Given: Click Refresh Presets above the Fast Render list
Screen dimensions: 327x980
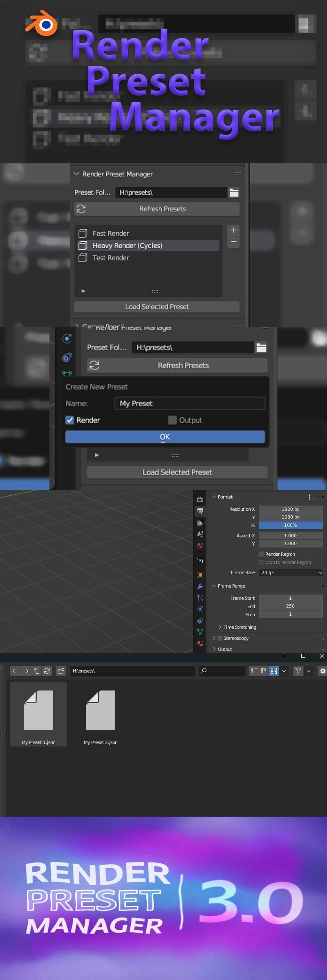Looking at the screenshot, I should 157,209.
